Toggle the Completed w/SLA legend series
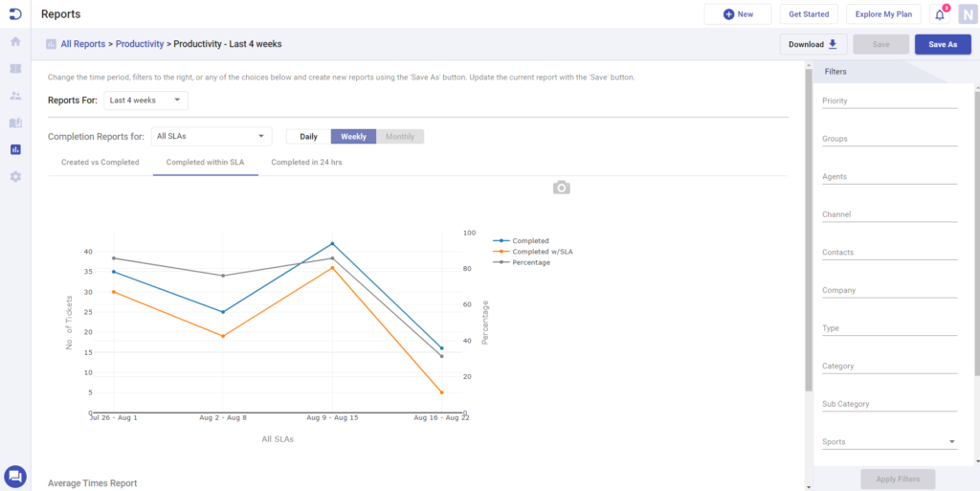980x491 pixels. [x=533, y=252]
